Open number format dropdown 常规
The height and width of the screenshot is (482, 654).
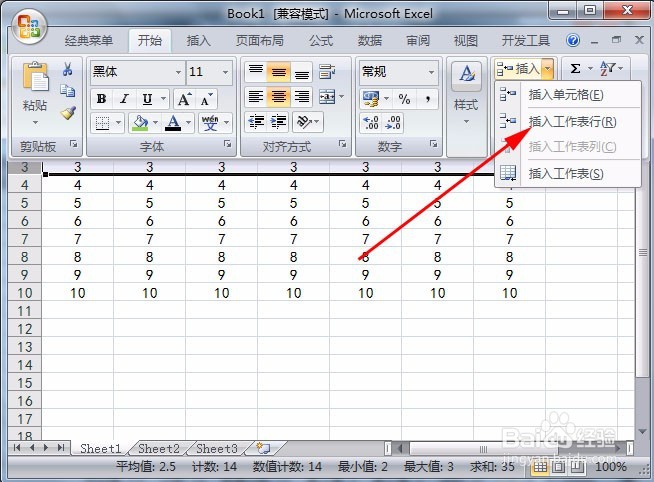(432, 72)
